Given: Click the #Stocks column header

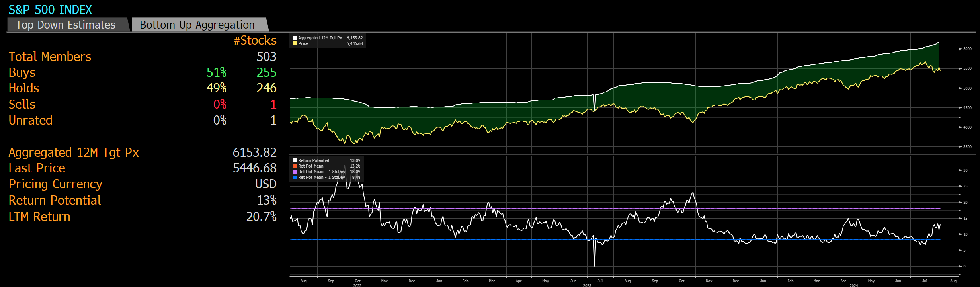Looking at the screenshot, I should coord(255,40).
